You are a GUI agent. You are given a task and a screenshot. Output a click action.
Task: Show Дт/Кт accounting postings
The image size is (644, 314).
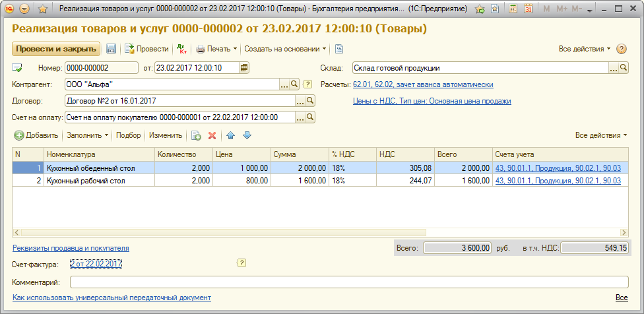pyautogui.click(x=181, y=49)
